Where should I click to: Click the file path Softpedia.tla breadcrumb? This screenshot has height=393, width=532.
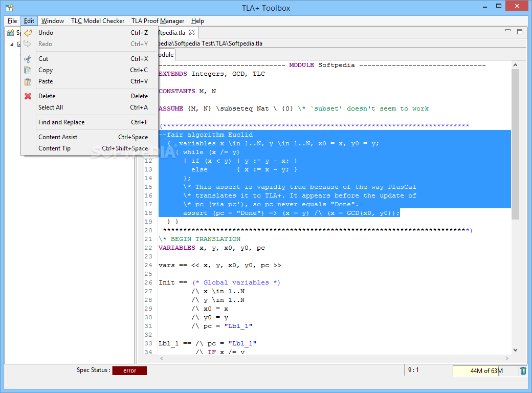(x=210, y=43)
